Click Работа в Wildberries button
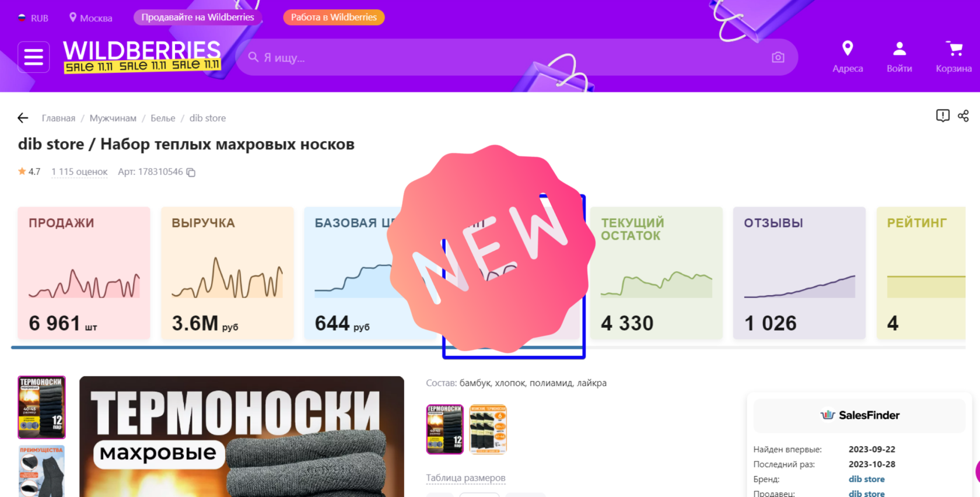980x497 pixels. click(334, 17)
